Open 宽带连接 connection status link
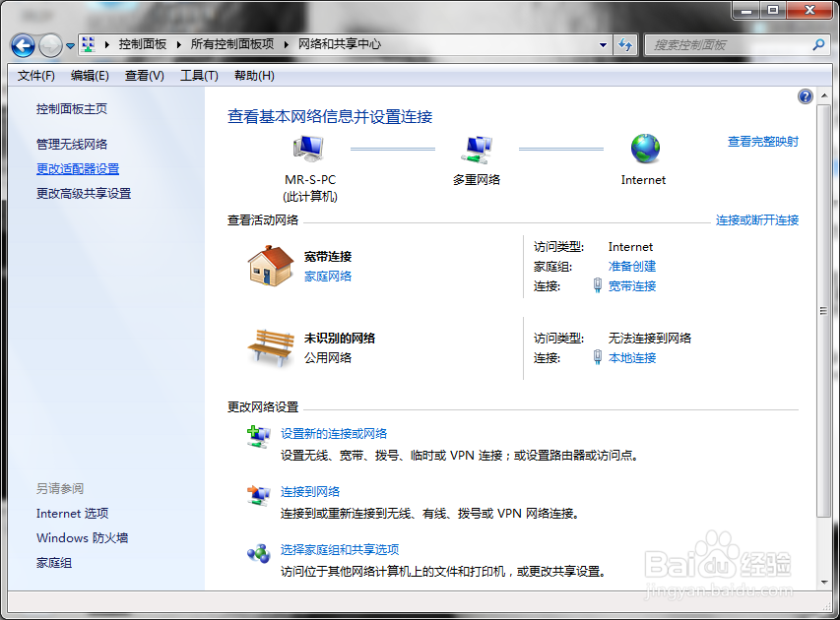The height and width of the screenshot is (620, 840). coord(632,286)
